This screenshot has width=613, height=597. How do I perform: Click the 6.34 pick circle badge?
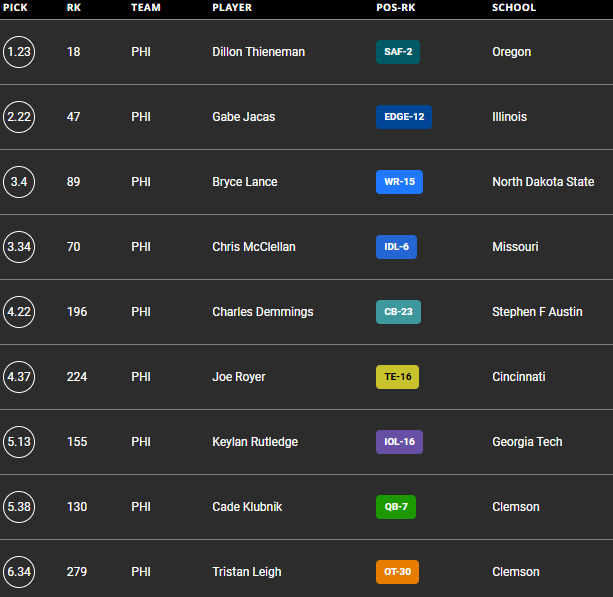click(18, 572)
